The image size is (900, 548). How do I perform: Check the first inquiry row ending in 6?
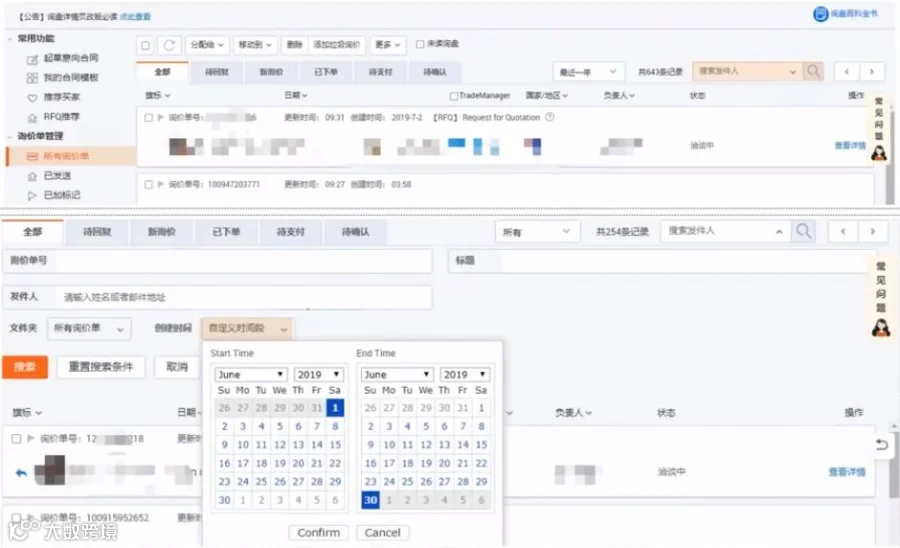tap(149, 118)
